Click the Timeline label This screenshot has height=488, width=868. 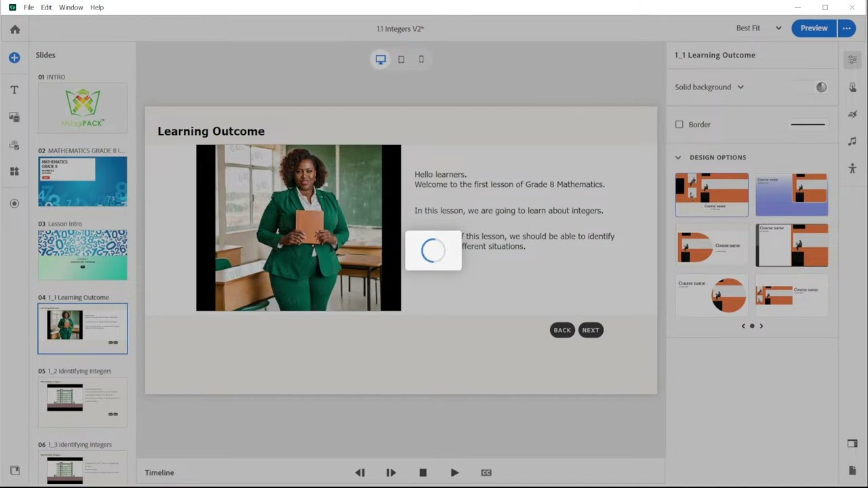[x=159, y=472]
